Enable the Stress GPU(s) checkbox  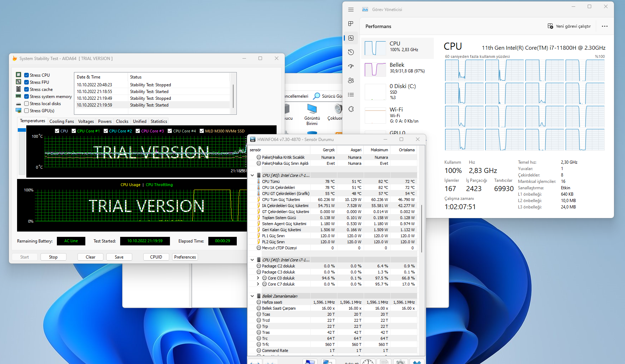click(x=27, y=110)
